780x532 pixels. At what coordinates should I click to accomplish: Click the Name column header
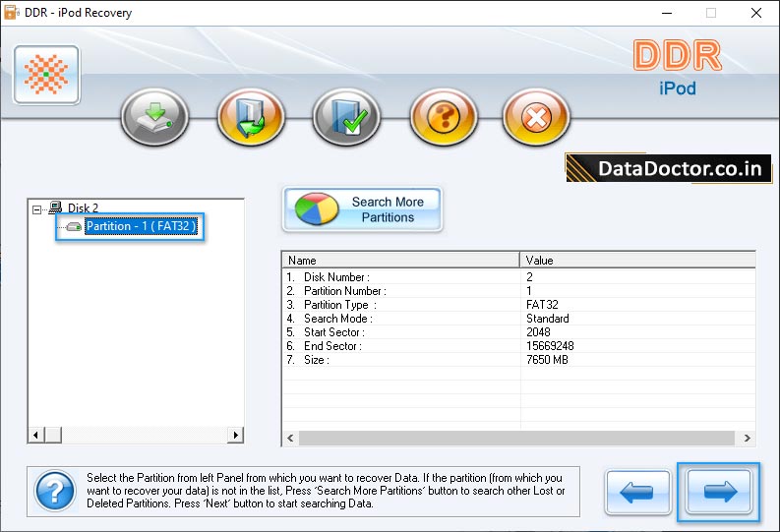click(401, 261)
